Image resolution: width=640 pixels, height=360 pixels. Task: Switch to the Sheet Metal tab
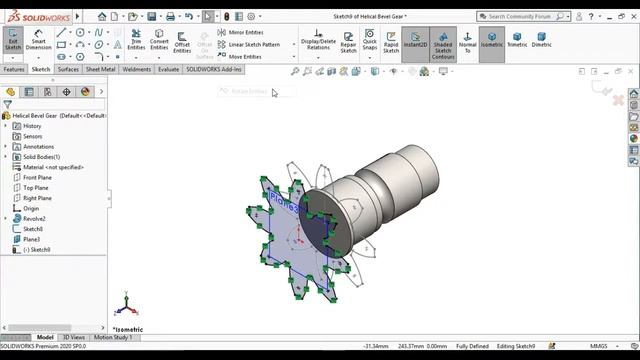point(100,69)
